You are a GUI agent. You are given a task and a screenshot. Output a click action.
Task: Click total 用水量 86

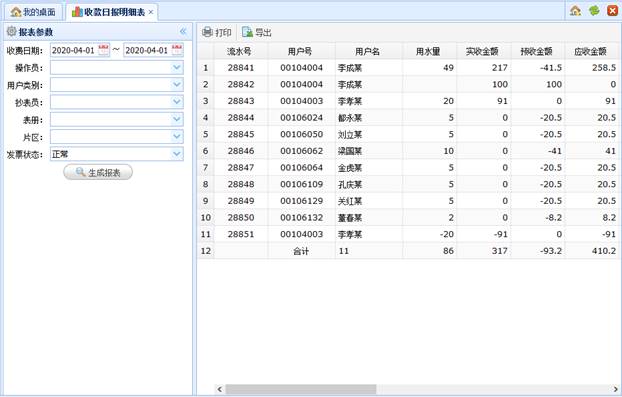[448, 251]
